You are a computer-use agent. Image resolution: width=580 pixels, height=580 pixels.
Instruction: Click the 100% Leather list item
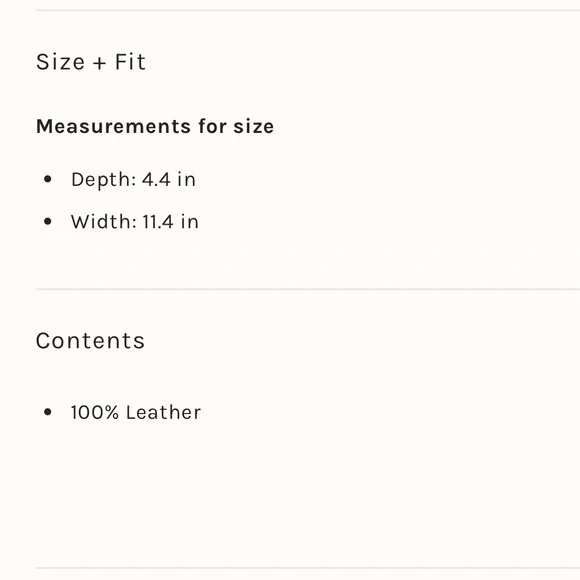(136, 412)
